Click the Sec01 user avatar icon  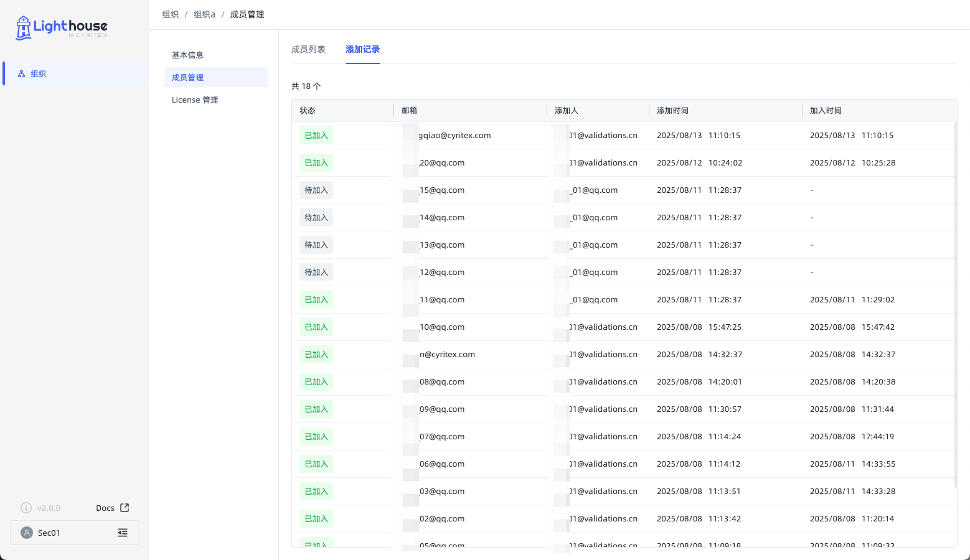[x=27, y=533]
